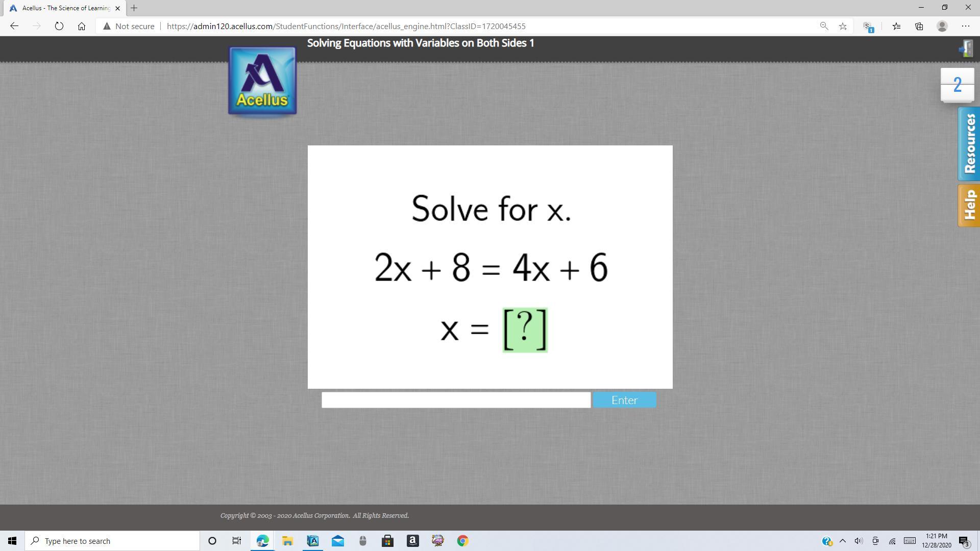Click the zoom-out magnifier in address bar

click(824, 26)
